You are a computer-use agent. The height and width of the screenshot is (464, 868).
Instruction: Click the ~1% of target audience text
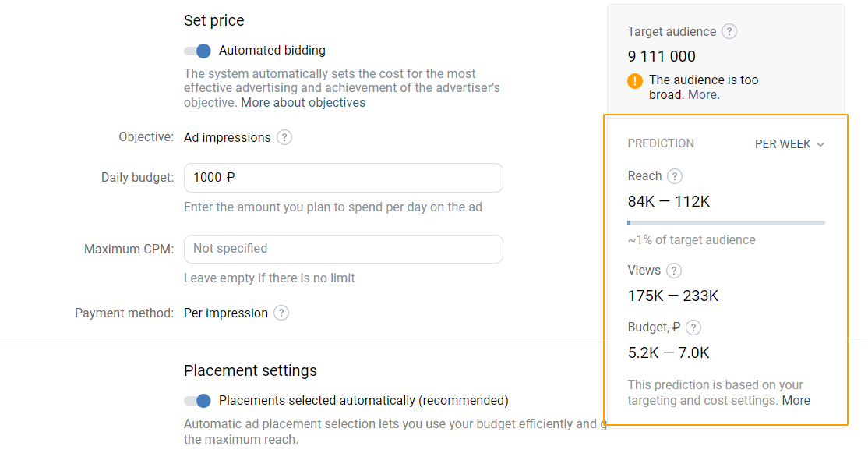pyautogui.click(x=691, y=240)
